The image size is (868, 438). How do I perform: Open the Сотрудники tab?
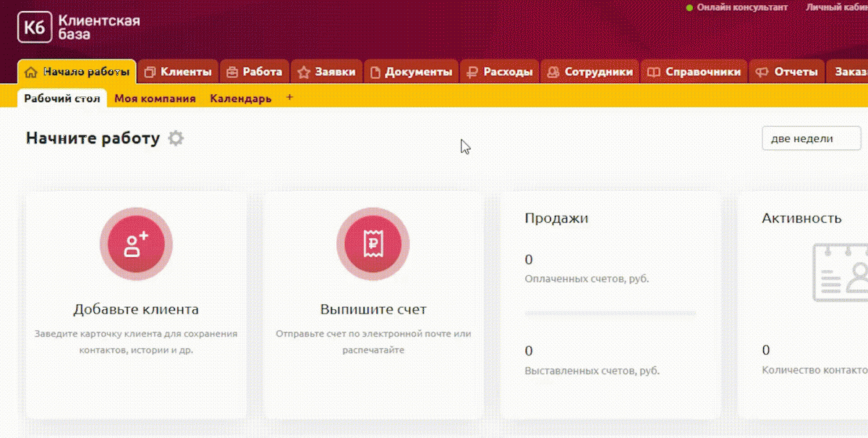pos(590,72)
